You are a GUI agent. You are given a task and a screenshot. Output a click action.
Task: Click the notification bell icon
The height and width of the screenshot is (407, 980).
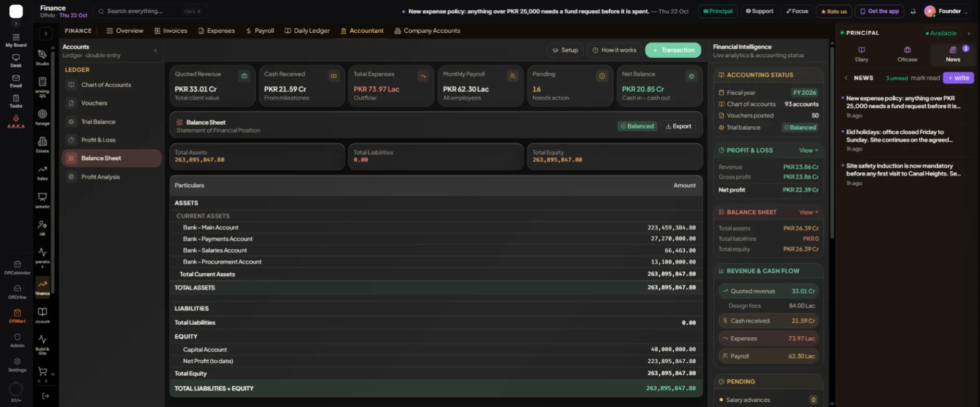coord(913,11)
